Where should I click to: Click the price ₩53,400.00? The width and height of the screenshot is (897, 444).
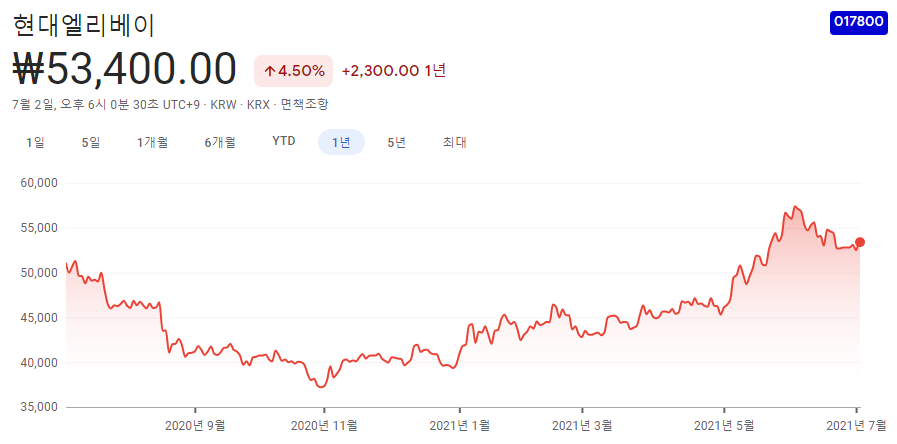click(124, 69)
